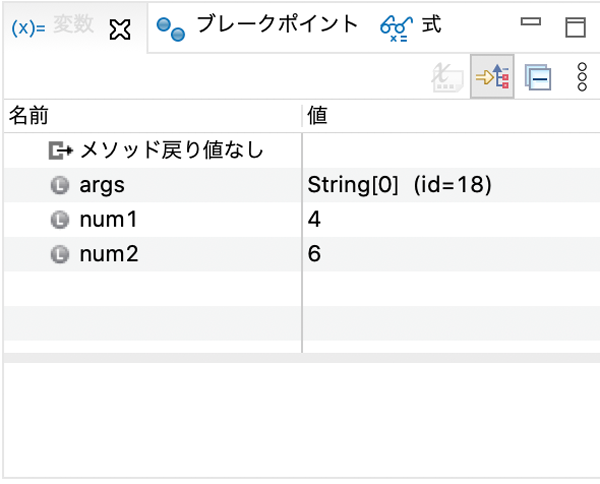
Task: Maximize the Variables view panel
Action: coord(576,27)
